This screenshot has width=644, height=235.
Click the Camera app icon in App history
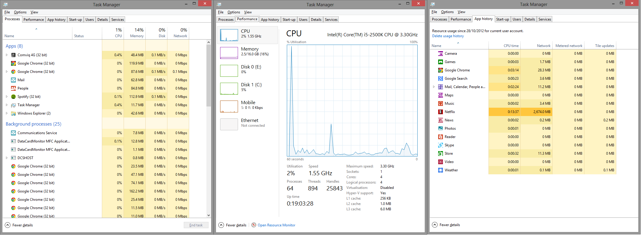click(x=441, y=54)
